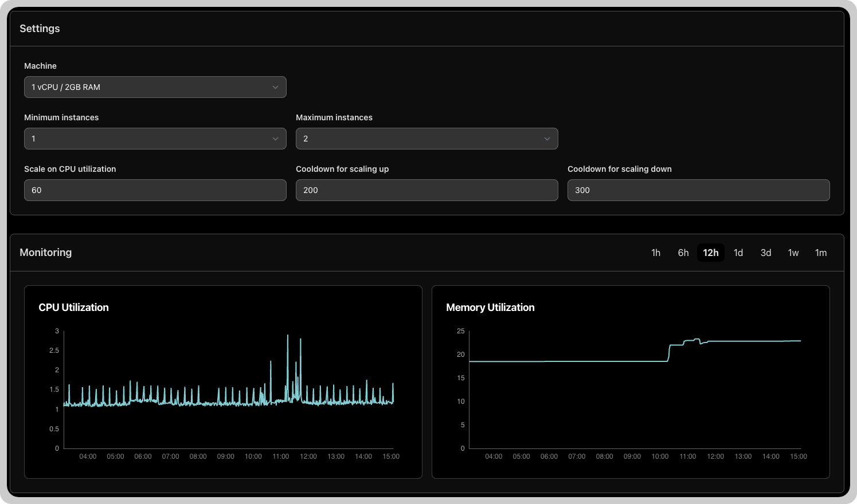
Task: Show the 1w monitoring range
Action: click(793, 253)
